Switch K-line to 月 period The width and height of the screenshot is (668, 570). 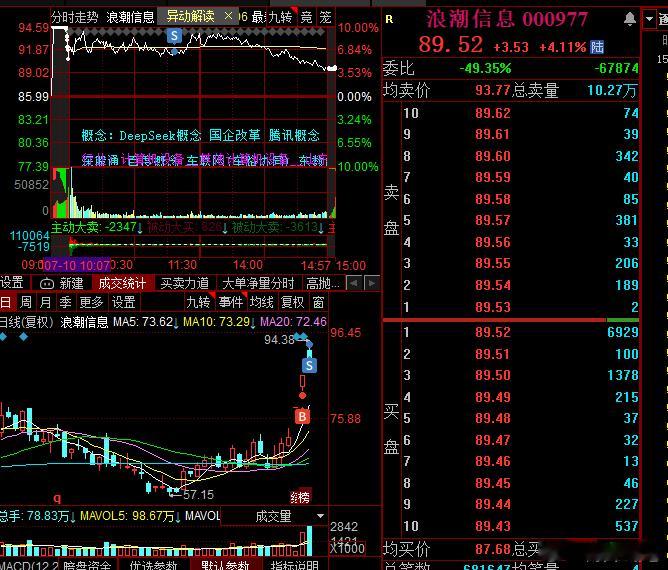(x=45, y=302)
